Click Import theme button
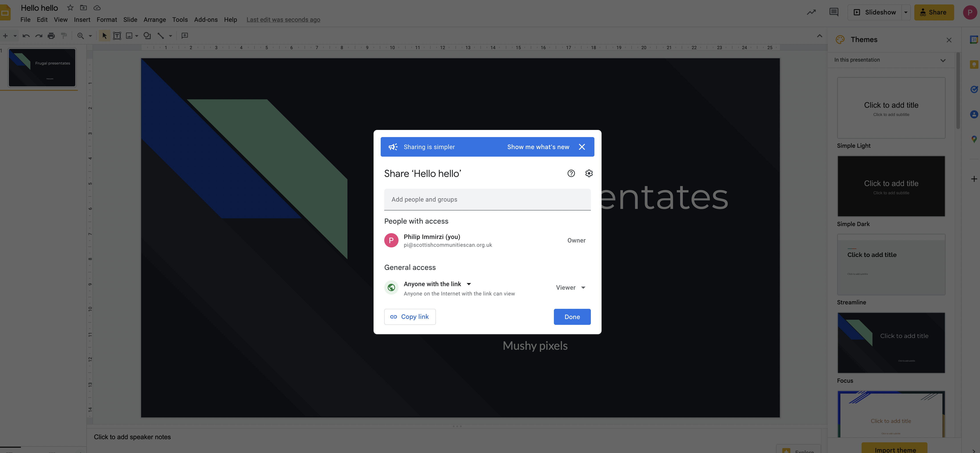Screen dimensions: 980x453 click(895, 448)
